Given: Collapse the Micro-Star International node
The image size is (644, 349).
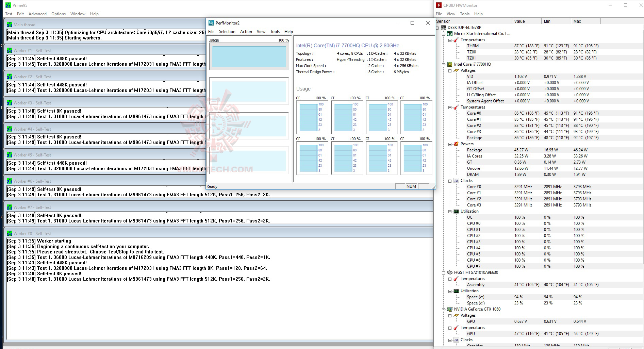Looking at the screenshot, I should (x=444, y=34).
